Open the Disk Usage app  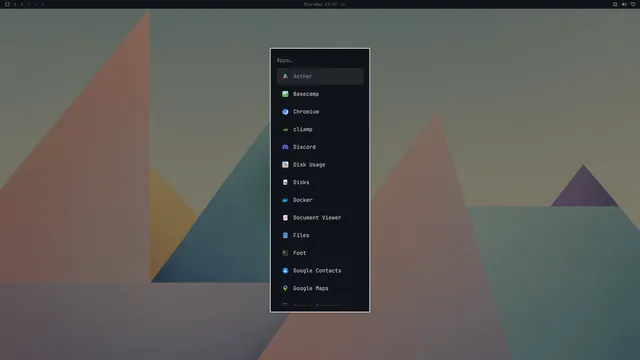point(320,164)
